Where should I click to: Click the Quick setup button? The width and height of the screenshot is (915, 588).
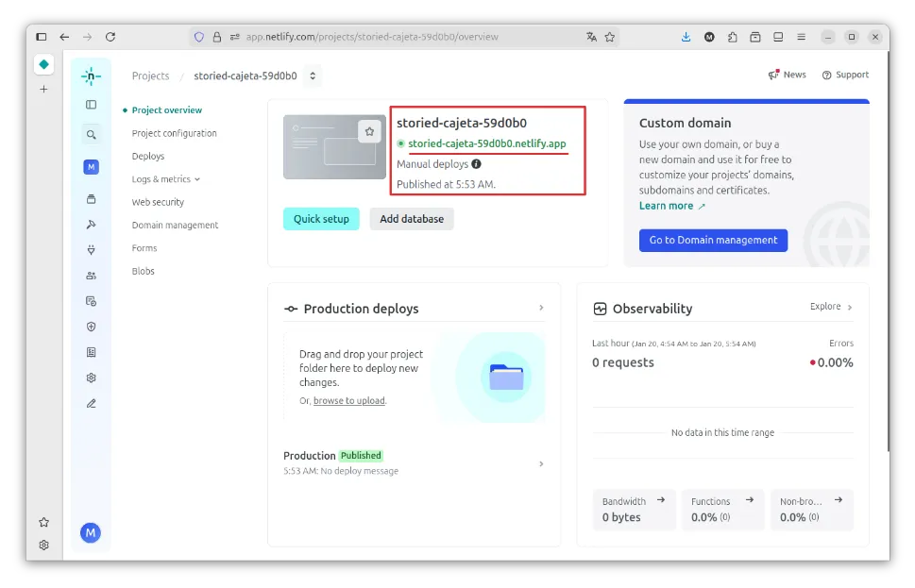pyautogui.click(x=321, y=219)
